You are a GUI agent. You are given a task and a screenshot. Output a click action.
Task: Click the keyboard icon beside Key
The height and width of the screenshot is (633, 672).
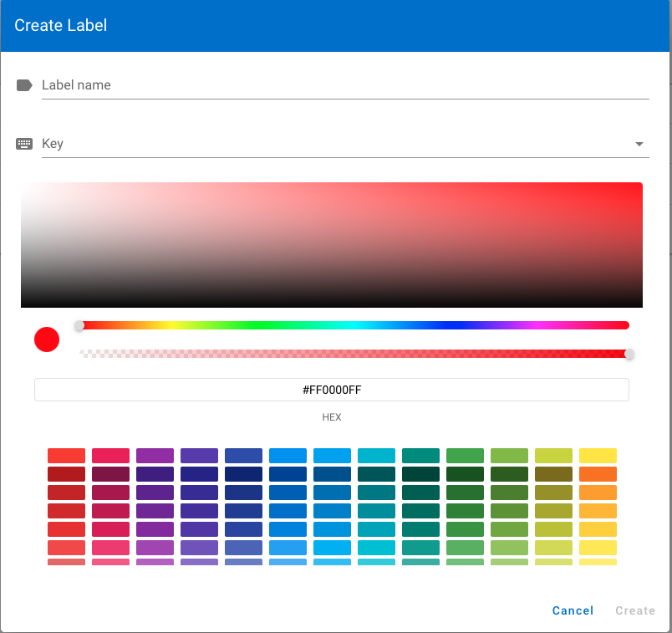click(24, 144)
